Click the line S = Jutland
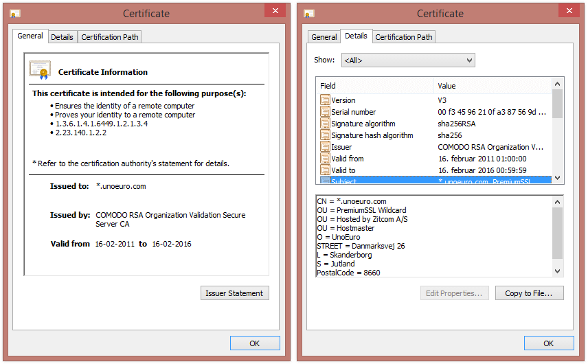The width and height of the screenshot is (588, 364). pyautogui.click(x=336, y=264)
